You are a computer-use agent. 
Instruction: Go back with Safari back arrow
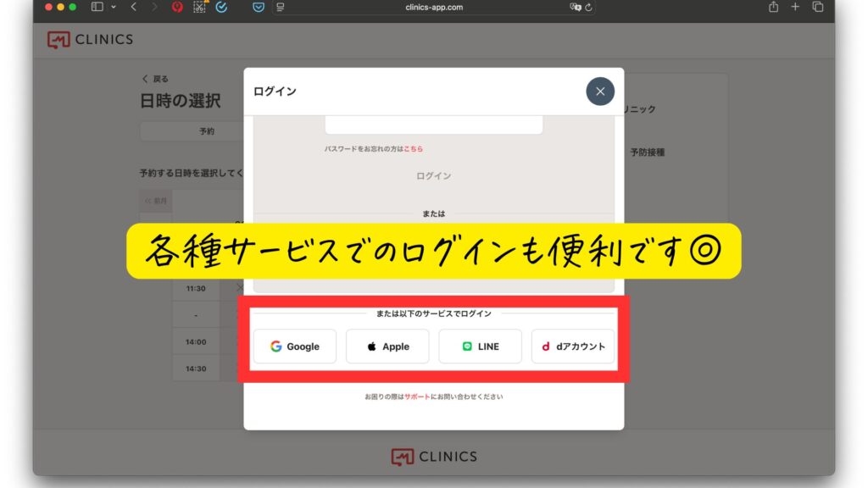point(133,7)
